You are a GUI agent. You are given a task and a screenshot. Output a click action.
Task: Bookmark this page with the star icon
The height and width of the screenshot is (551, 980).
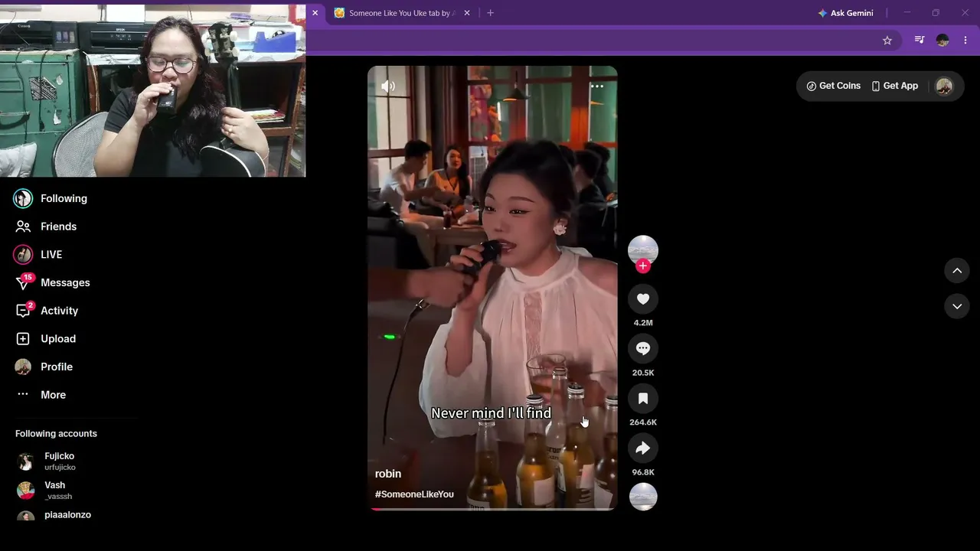pyautogui.click(x=887, y=41)
